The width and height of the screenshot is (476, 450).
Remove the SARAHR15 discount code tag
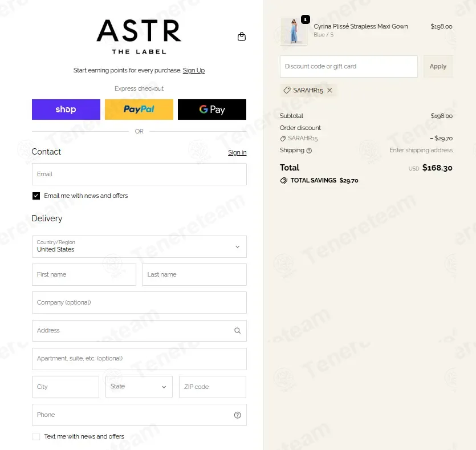pyautogui.click(x=329, y=90)
